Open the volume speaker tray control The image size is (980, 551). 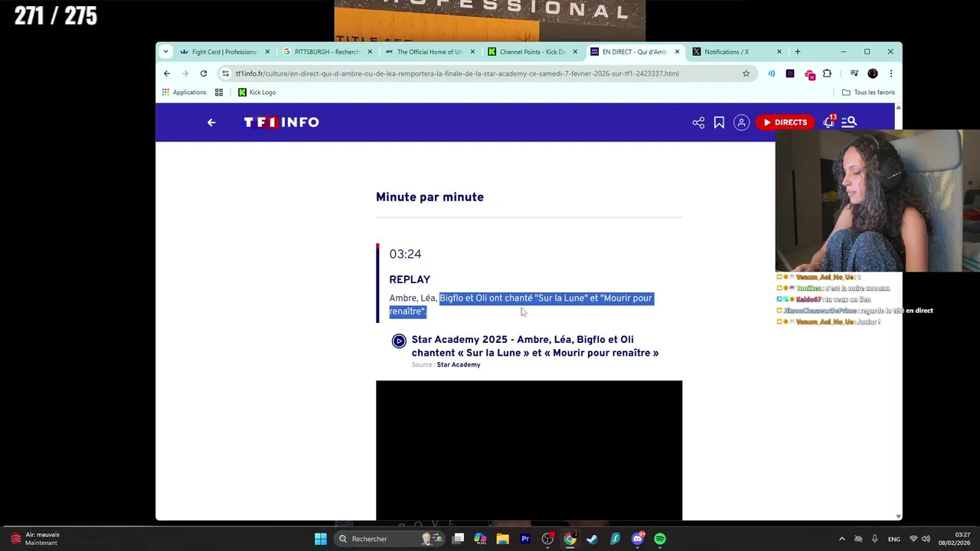(x=926, y=539)
